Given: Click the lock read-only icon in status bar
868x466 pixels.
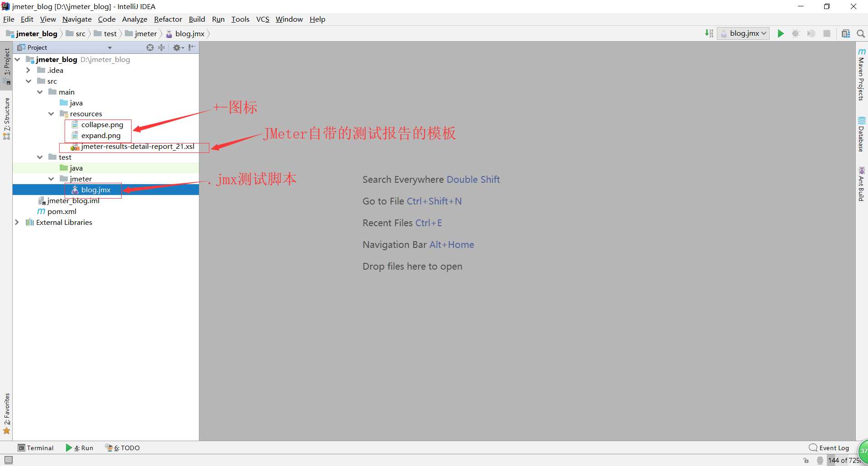Looking at the screenshot, I should [806, 461].
